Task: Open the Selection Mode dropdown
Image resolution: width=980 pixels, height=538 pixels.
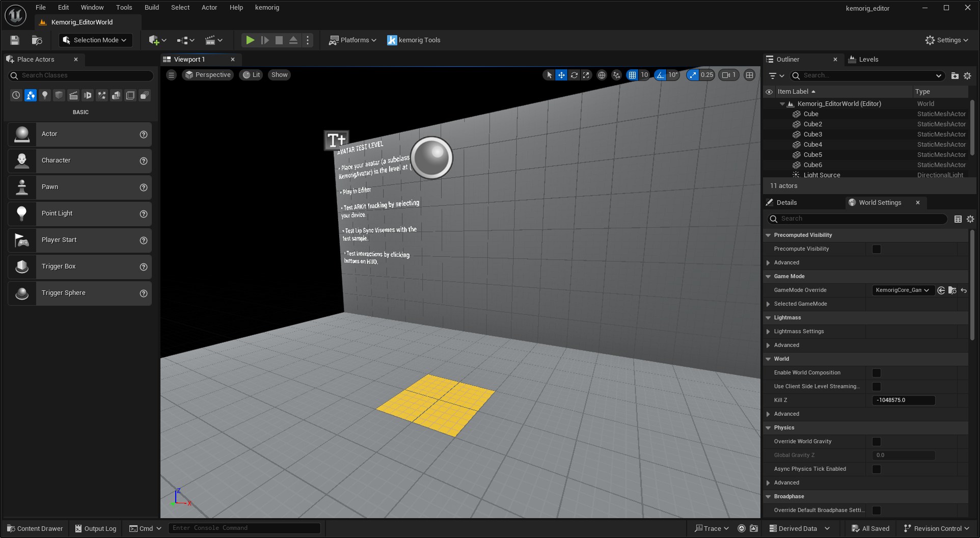Action: tap(95, 40)
